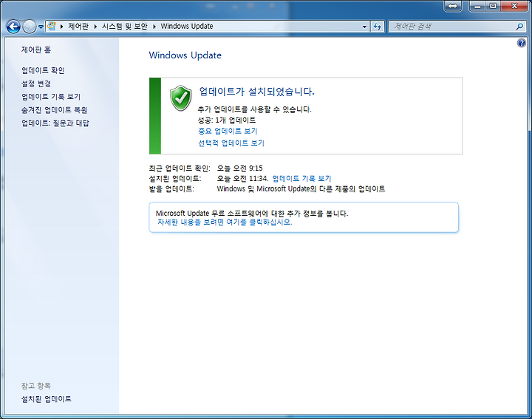Close the Windows Update window

click(514, 6)
